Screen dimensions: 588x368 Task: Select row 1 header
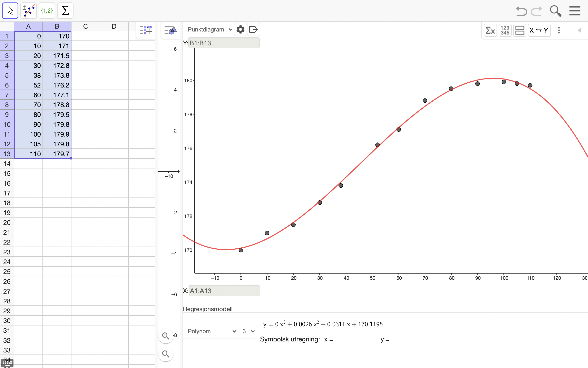7,36
